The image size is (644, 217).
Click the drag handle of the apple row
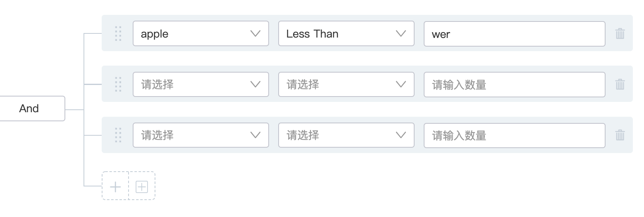118,33
